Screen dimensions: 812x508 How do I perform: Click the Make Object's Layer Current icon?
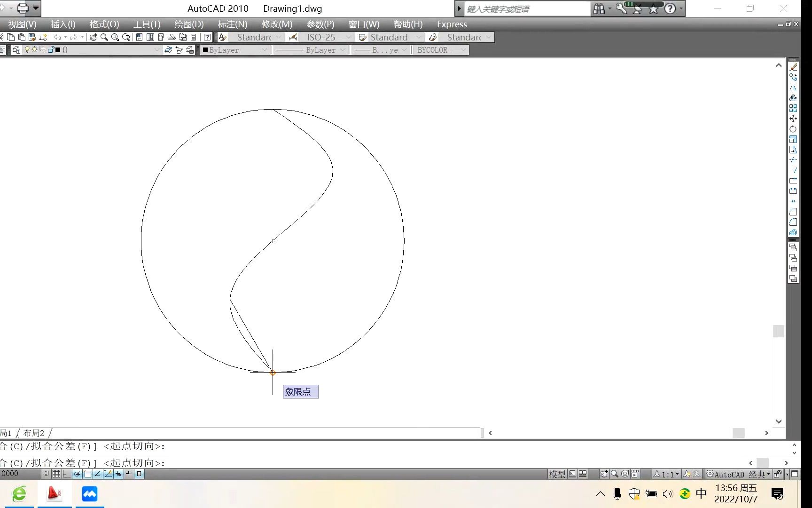(168, 50)
